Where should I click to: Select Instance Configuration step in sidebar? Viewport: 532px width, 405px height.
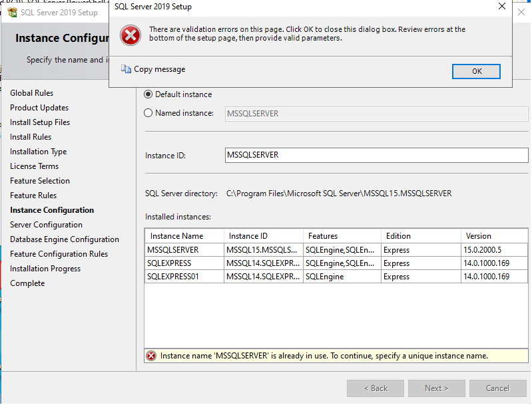coord(52,210)
